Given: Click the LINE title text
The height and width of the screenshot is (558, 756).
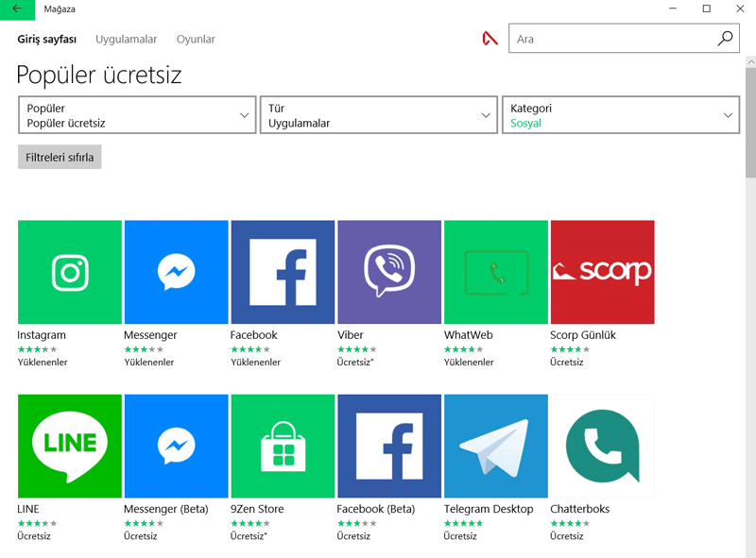Looking at the screenshot, I should click(x=28, y=509).
